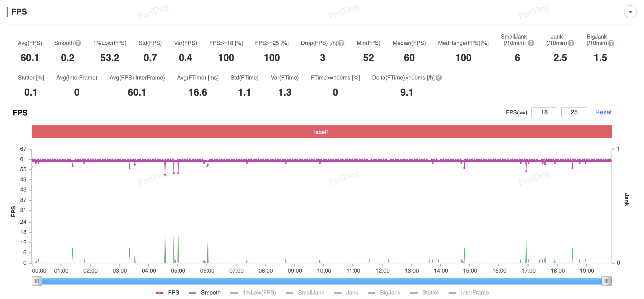This screenshot has width=644, height=299.
Task: Collapse FPS panel with dropdown arrow
Action: point(630,12)
